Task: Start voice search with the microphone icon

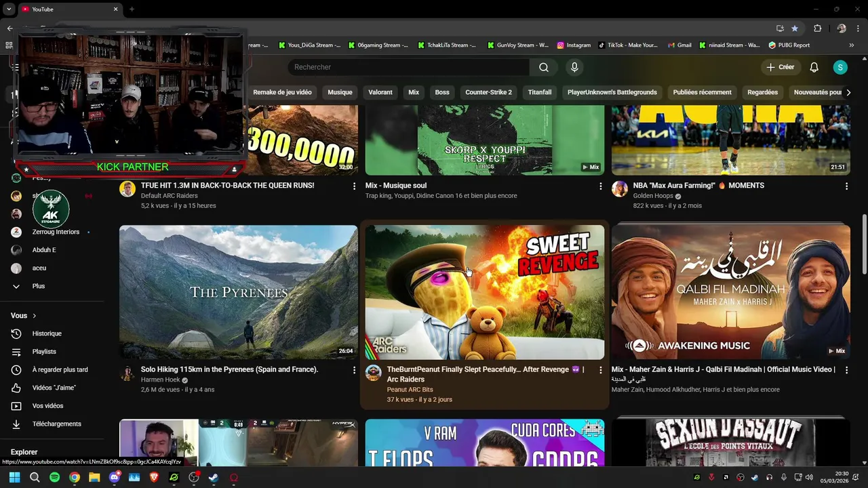Action: tap(574, 67)
